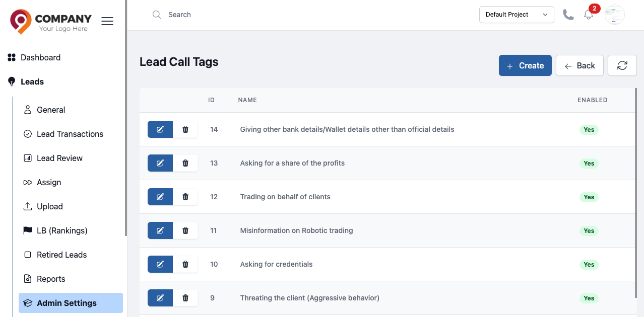Viewport: 644px width, 317px height.
Task: Open the notifications bell with 2 alerts
Action: 589,15
